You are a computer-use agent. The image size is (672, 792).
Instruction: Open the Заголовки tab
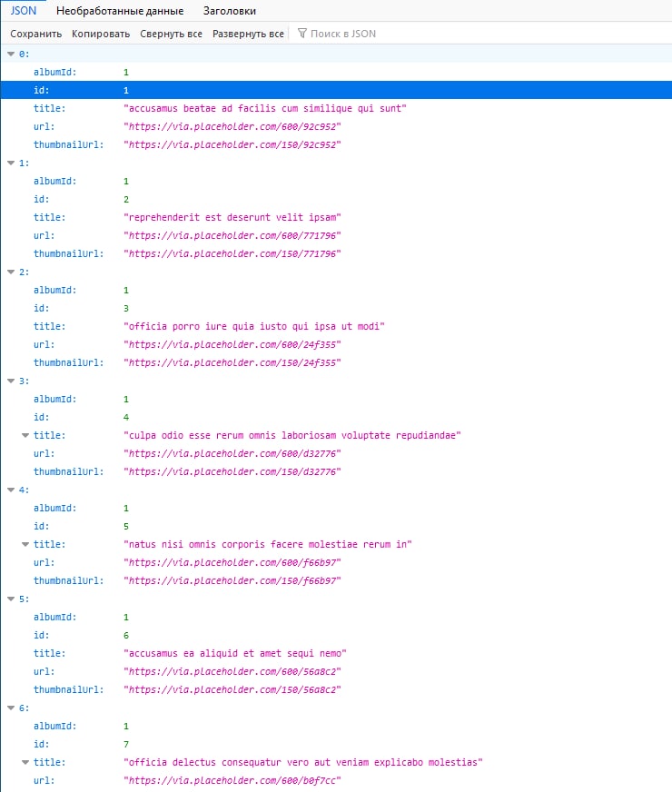click(229, 11)
